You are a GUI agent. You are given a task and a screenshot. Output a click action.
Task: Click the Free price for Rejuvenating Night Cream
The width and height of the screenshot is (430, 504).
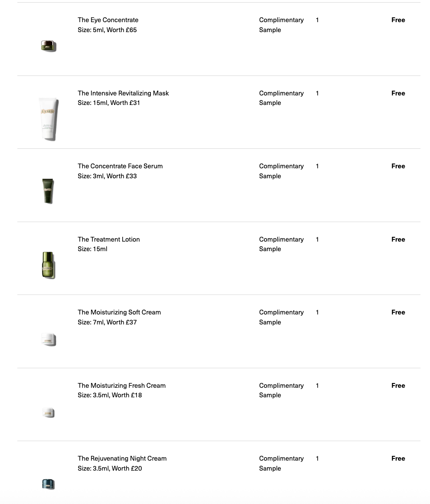point(398,458)
